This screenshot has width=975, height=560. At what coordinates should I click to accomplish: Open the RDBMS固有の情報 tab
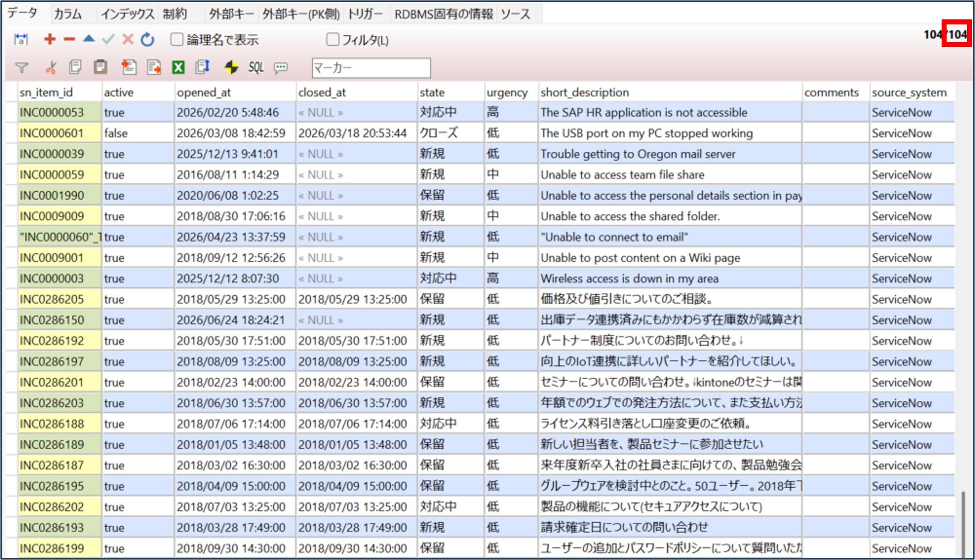[443, 14]
